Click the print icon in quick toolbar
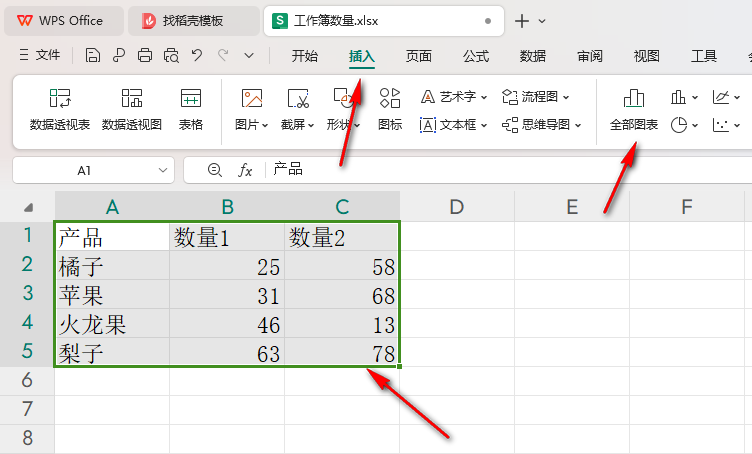The image size is (752, 454). pyautogui.click(x=145, y=56)
